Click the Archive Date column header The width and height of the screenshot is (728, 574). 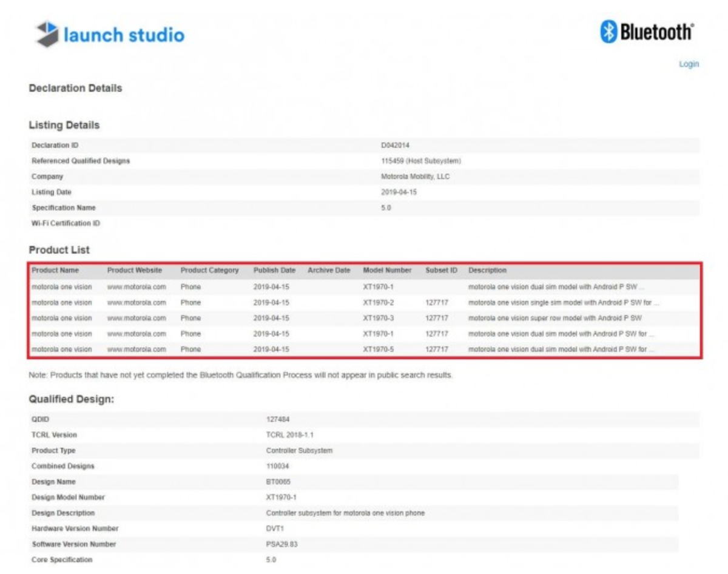tap(329, 271)
